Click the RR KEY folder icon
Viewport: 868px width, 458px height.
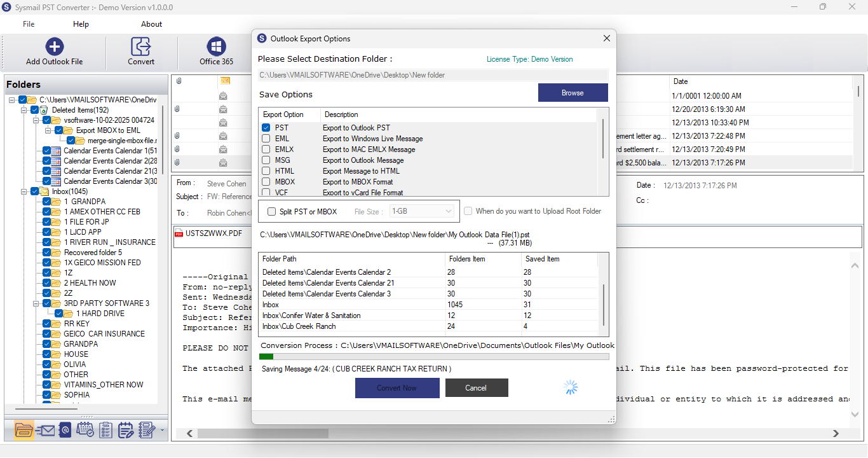tap(57, 324)
